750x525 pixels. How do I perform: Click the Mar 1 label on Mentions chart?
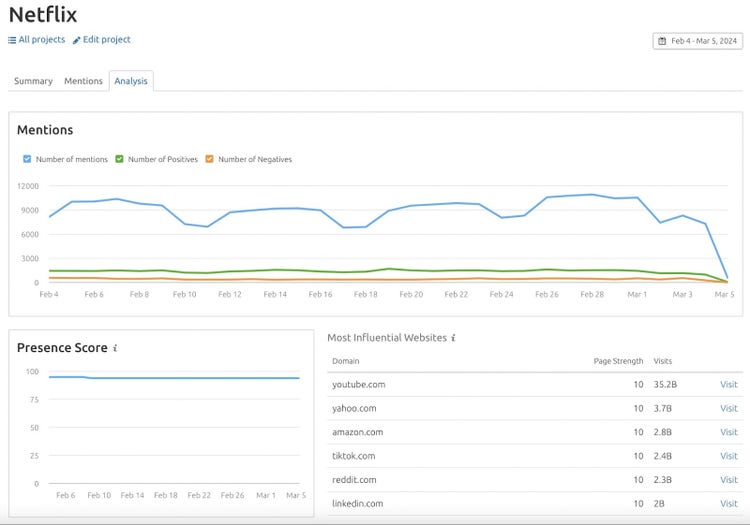pyautogui.click(x=637, y=295)
